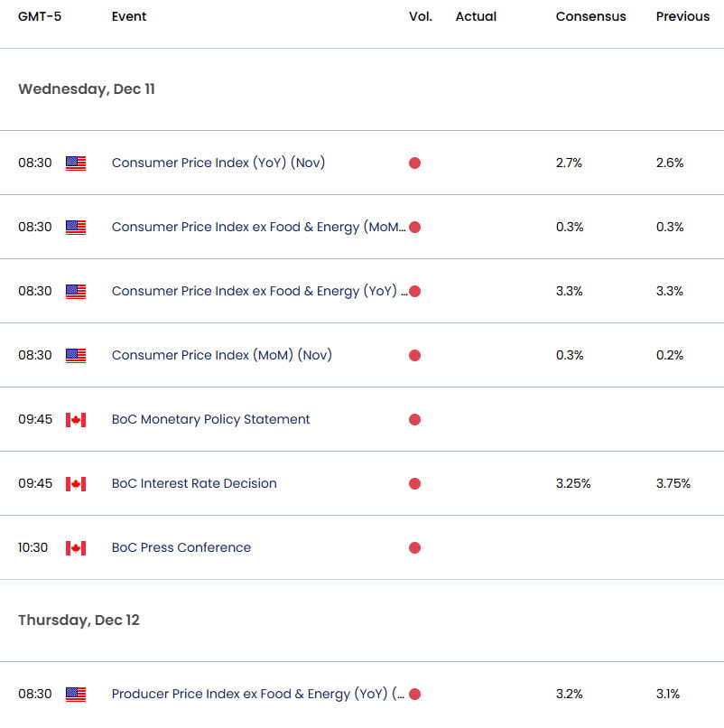Open Producer Price Index ex Food & Energy (YoY) event
The image size is (724, 728).
point(258,694)
